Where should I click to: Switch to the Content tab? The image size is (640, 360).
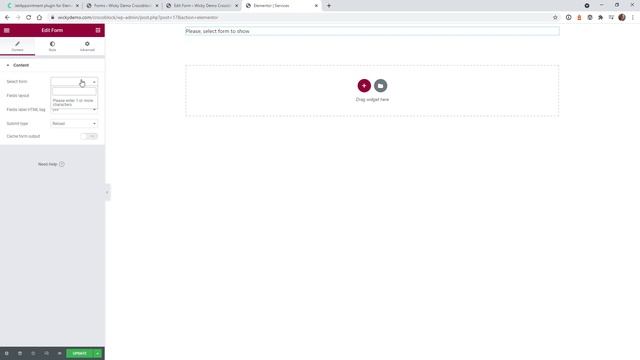(x=18, y=46)
